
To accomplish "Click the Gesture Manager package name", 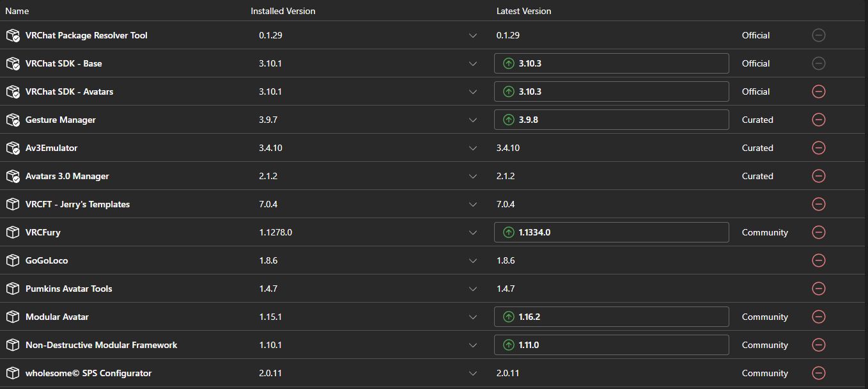I will click(x=61, y=120).
